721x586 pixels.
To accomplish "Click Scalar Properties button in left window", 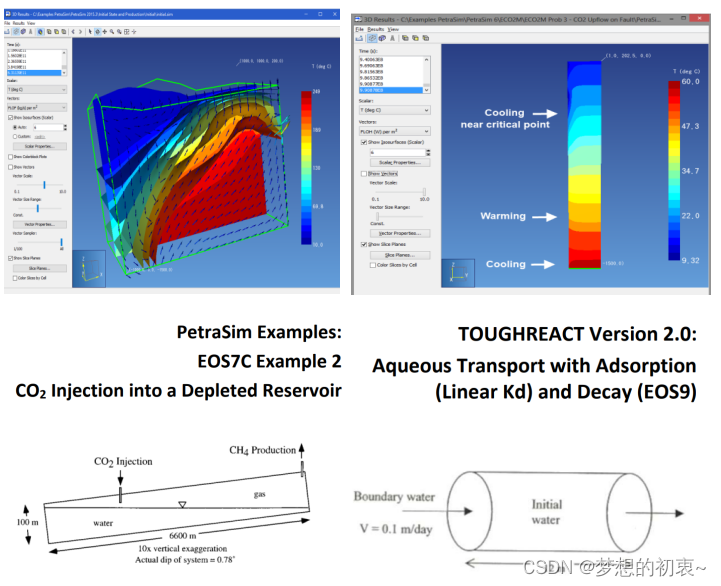I will (40, 146).
